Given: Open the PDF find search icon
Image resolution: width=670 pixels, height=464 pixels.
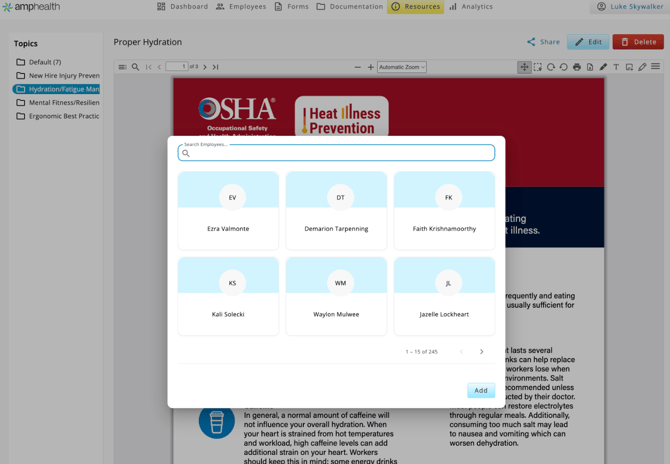Looking at the screenshot, I should pyautogui.click(x=135, y=67).
